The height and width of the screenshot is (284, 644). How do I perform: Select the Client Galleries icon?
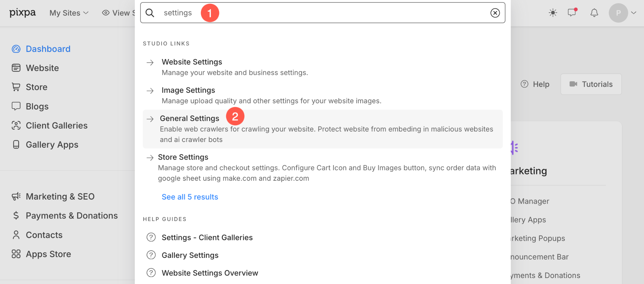(16, 125)
